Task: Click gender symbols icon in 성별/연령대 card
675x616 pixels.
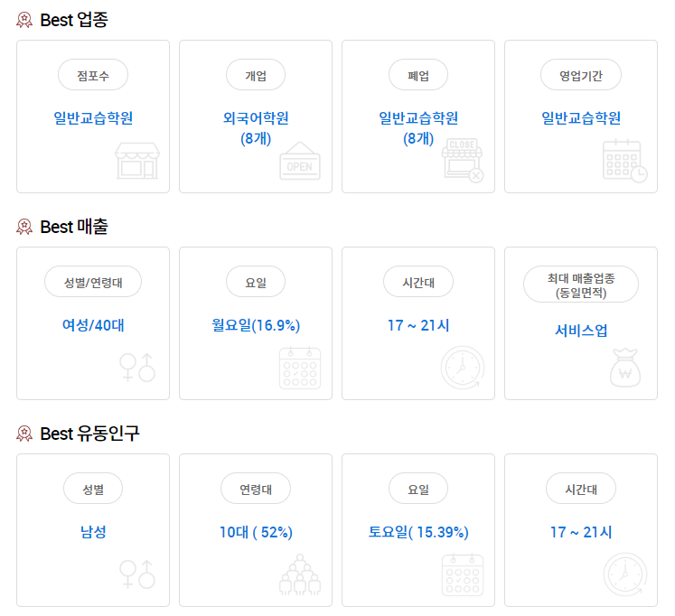Action: [137, 368]
